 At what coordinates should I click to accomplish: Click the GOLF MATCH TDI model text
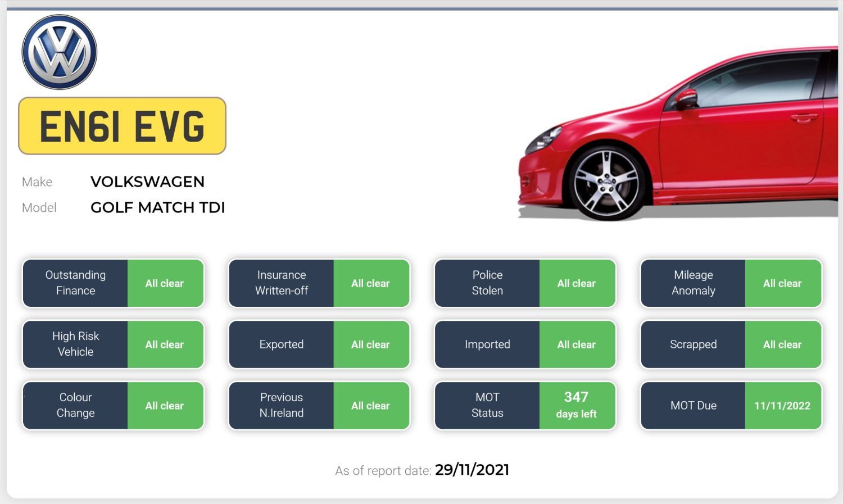tap(157, 208)
